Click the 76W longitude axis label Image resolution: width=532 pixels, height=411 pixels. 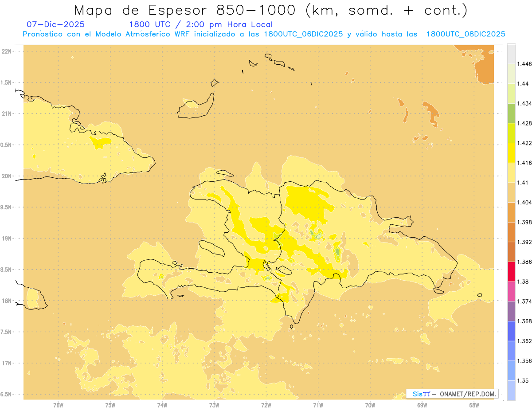tap(59, 405)
